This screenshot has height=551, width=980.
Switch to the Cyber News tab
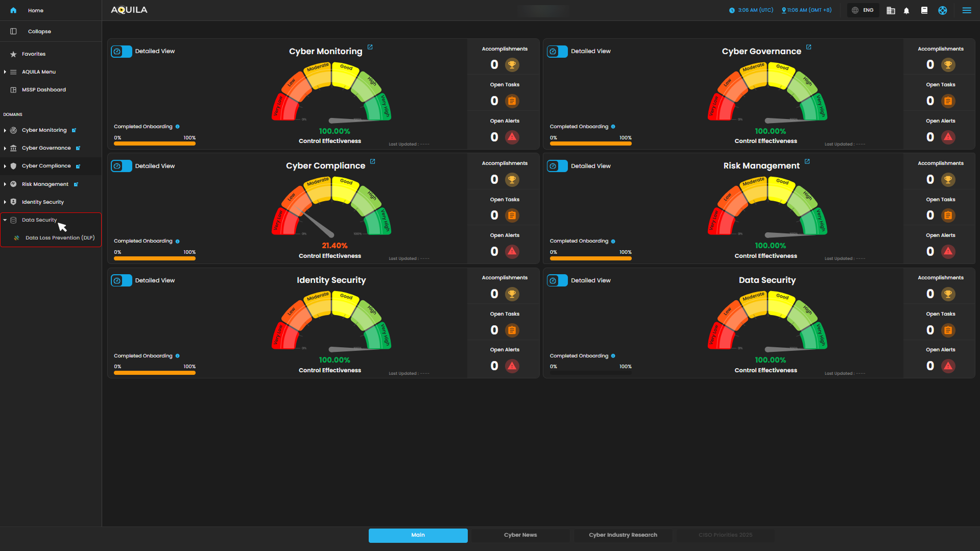[x=520, y=535]
